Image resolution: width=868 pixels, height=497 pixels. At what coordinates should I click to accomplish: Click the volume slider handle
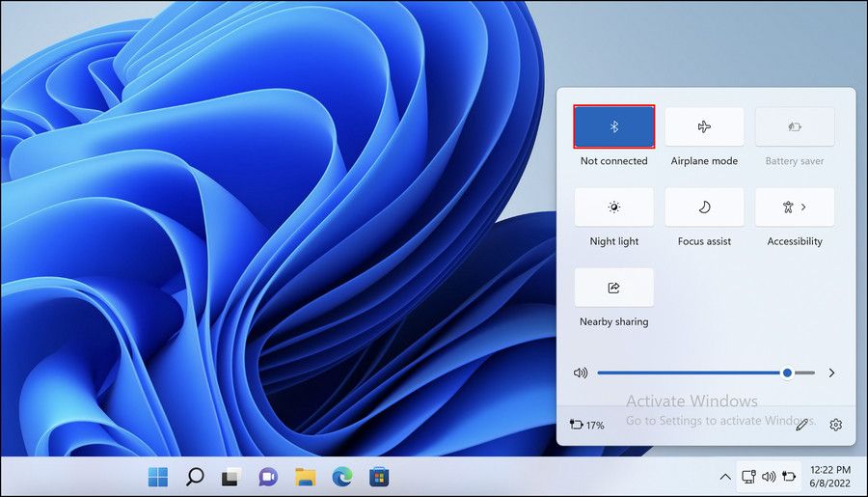[x=787, y=373]
